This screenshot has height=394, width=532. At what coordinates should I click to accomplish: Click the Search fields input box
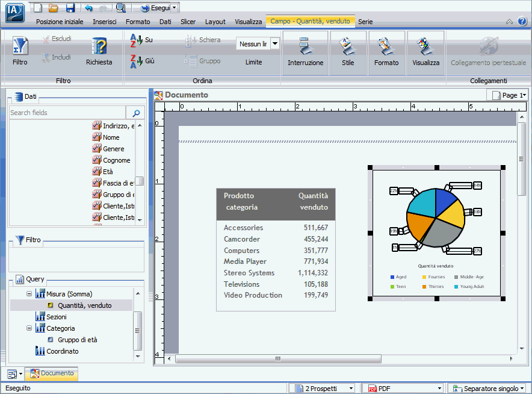(67, 113)
